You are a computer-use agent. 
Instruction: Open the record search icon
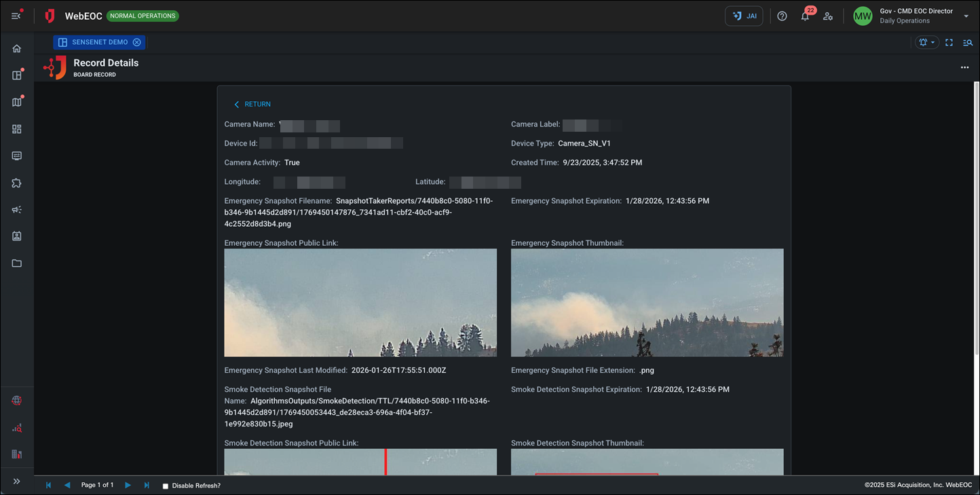pos(968,42)
